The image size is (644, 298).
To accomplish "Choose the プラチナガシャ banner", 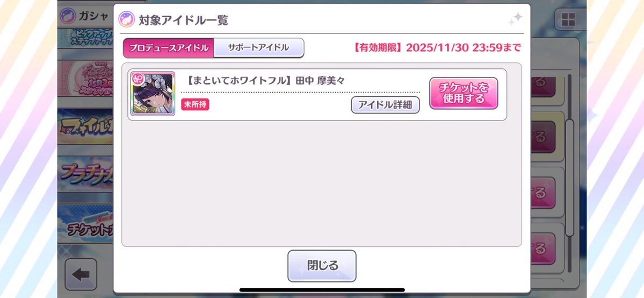I will pyautogui.click(x=85, y=174).
